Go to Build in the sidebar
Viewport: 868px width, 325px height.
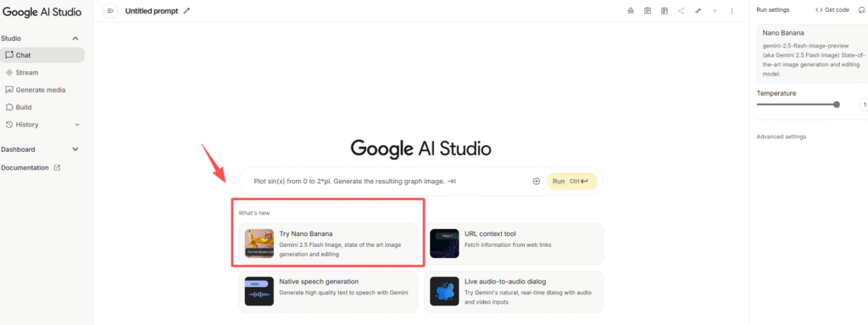click(x=42, y=107)
